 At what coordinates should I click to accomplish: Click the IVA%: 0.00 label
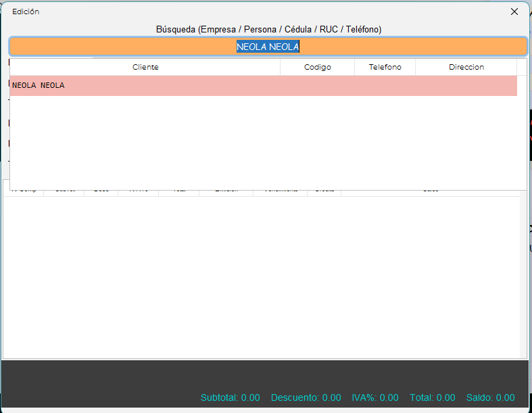[x=375, y=397]
